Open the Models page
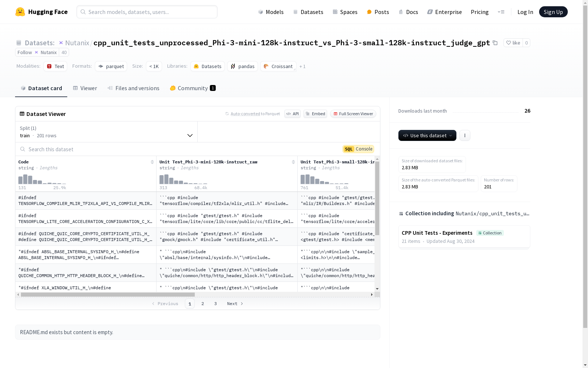 point(271,12)
